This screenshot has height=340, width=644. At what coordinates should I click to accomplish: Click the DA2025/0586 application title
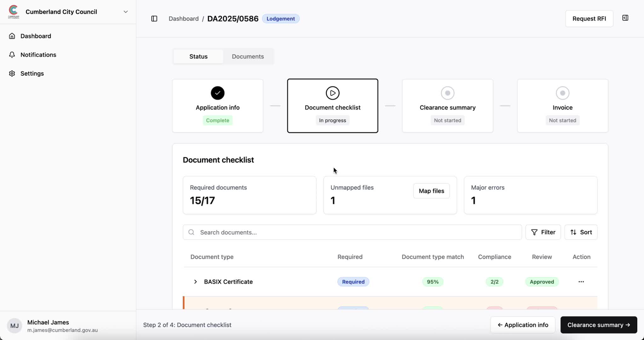[233, 19]
